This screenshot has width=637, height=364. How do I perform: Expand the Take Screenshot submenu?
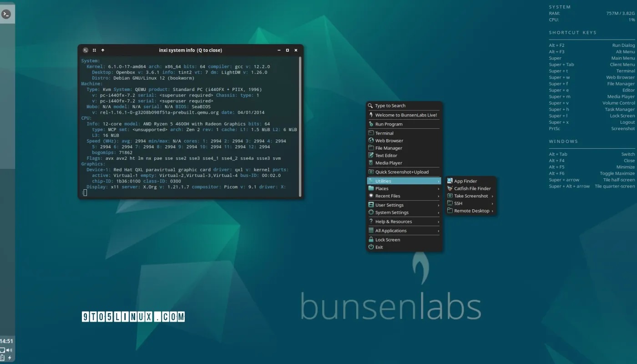471,196
